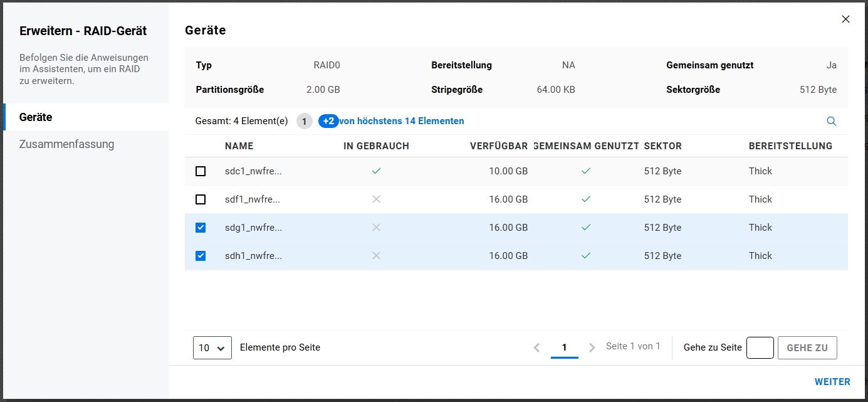Open the items per page dropdown
This screenshot has width=868, height=402.
(212, 347)
